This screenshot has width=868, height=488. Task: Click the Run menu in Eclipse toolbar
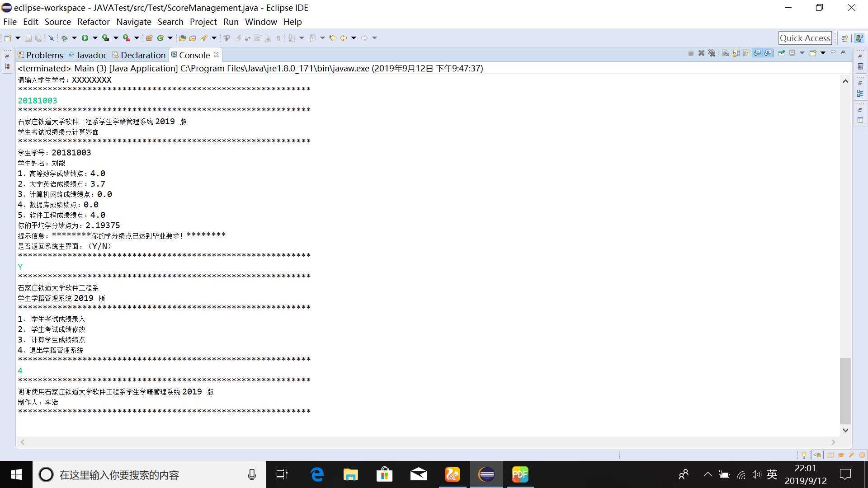[231, 21]
